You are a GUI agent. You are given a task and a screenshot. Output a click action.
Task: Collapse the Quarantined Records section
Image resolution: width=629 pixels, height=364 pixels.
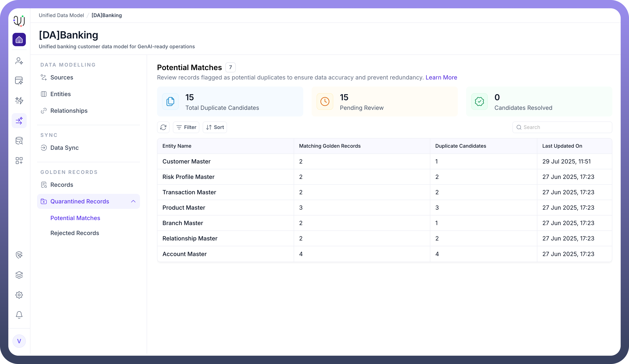pyautogui.click(x=133, y=201)
